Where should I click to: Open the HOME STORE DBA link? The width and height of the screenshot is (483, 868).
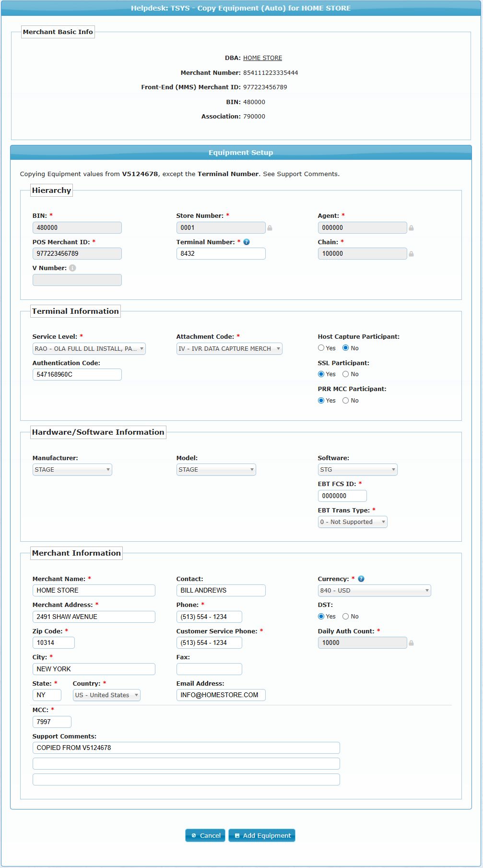[x=262, y=58]
